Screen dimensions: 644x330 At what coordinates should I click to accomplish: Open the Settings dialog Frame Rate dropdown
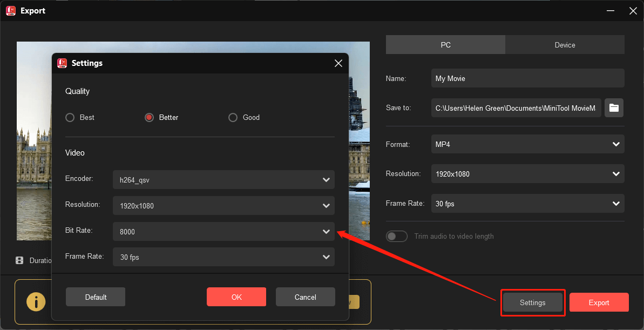[x=223, y=257]
